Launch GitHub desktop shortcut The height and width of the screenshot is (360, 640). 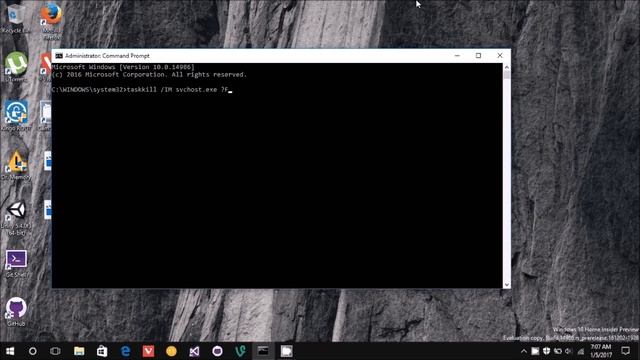pos(16,312)
